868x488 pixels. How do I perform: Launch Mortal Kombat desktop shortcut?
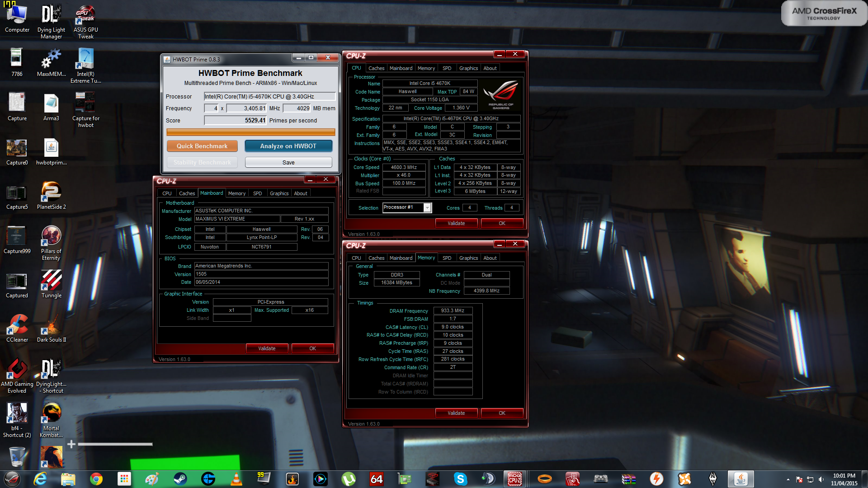pos(51,420)
